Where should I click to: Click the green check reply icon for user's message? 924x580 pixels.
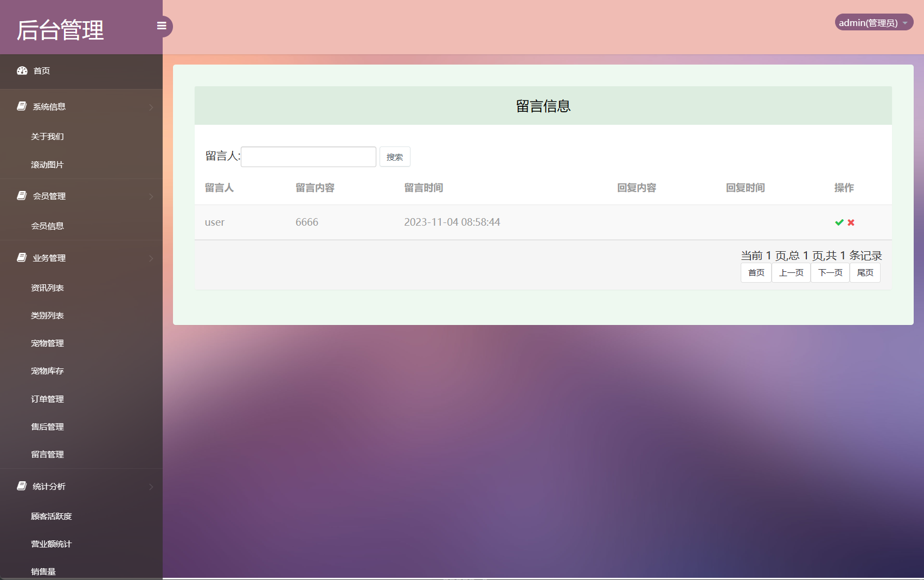(838, 222)
